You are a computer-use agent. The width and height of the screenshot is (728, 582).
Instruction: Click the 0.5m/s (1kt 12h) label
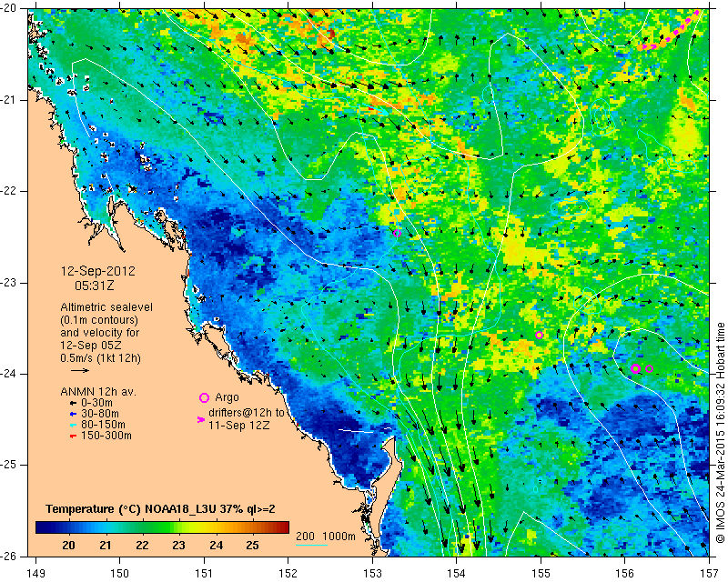tap(100, 358)
